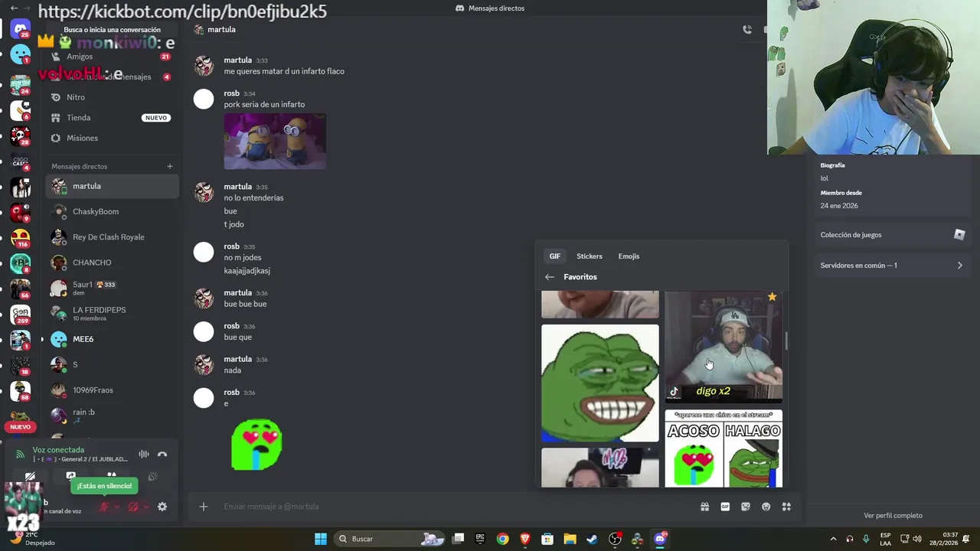980x551 pixels.
Task: Open Misiones in the sidebar
Action: (112, 139)
